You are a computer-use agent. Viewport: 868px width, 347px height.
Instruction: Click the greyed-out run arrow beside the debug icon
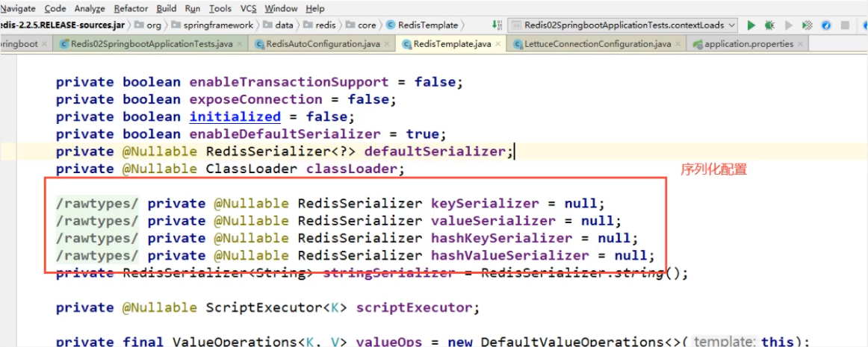coord(789,25)
